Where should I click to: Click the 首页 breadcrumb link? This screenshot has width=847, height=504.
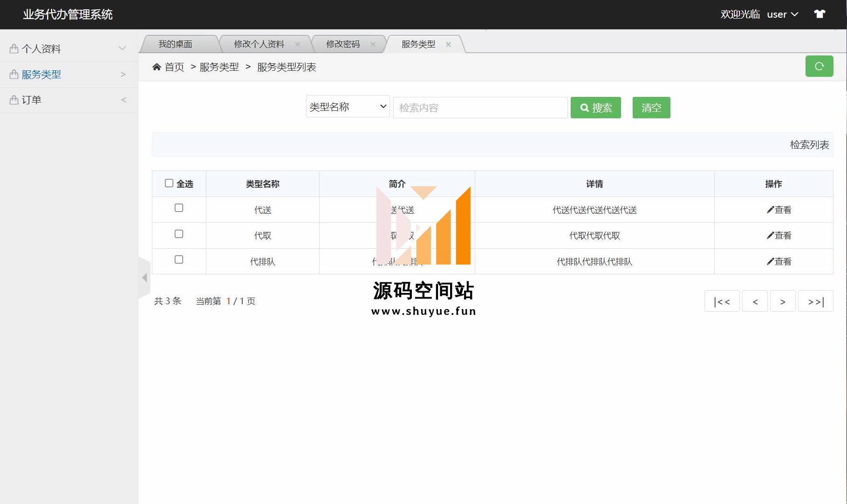click(175, 67)
